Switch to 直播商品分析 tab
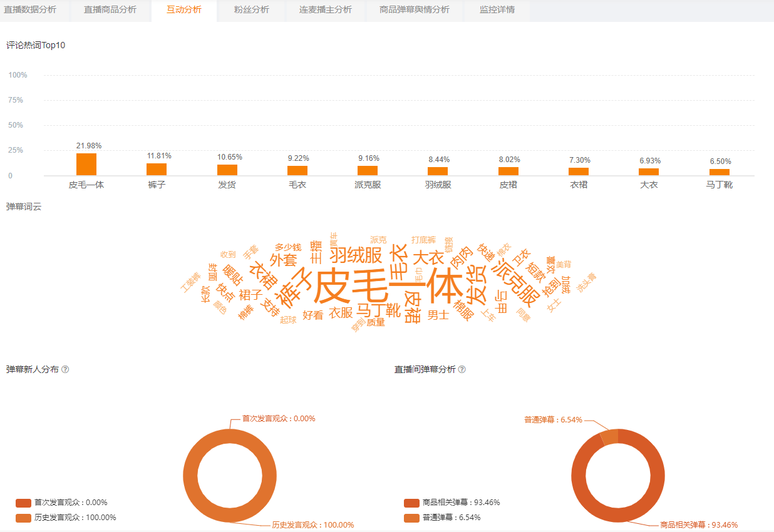Viewport: 774px width, 532px height. tap(110, 10)
